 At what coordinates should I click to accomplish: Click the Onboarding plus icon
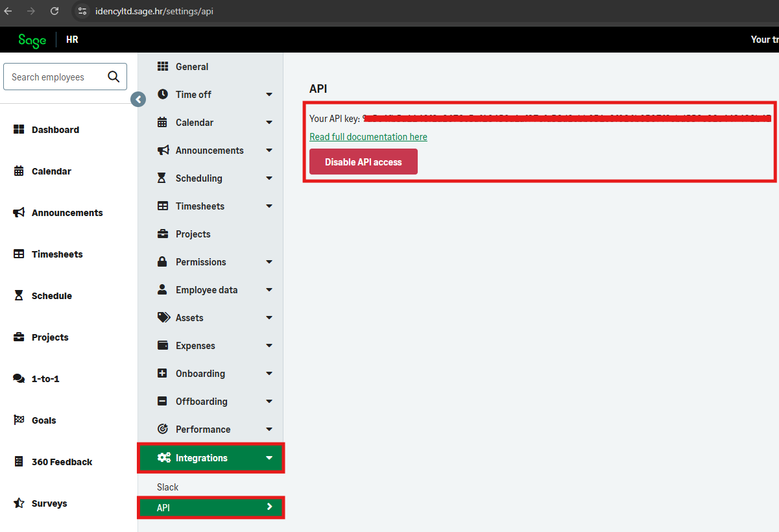163,373
